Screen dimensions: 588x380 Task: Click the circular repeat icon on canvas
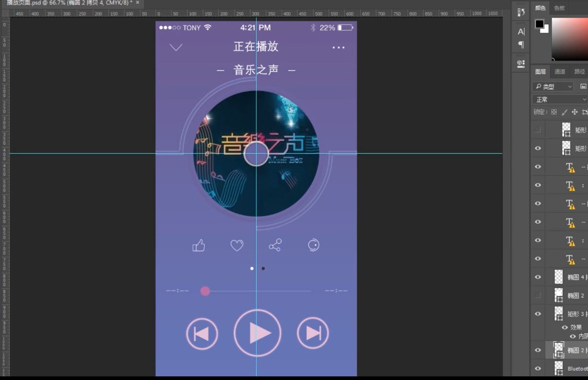(313, 245)
